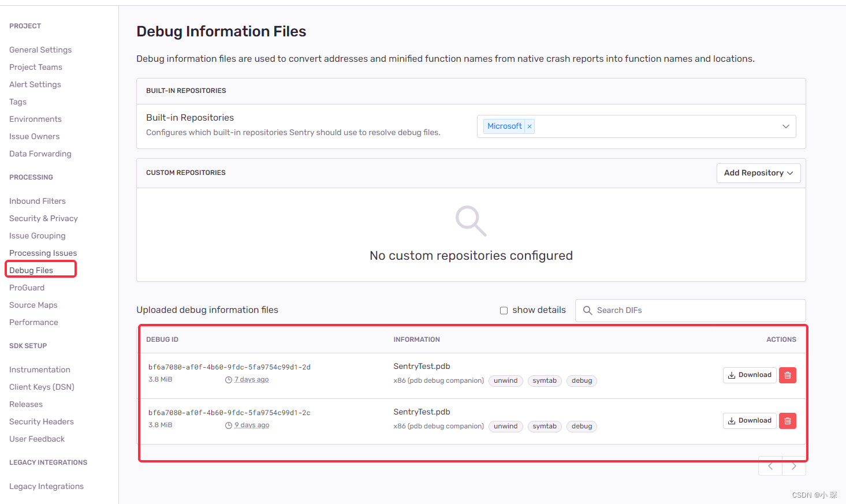Viewport: 846px width, 504px height.
Task: Open Security & Privacy settings
Action: pyautogui.click(x=43, y=218)
